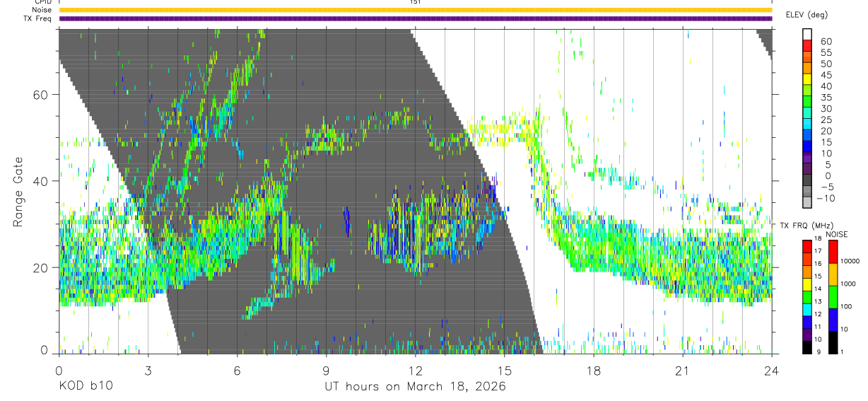The width and height of the screenshot is (868, 401).
Task: Click the ELEV legend value '-5'
Action: click(826, 187)
